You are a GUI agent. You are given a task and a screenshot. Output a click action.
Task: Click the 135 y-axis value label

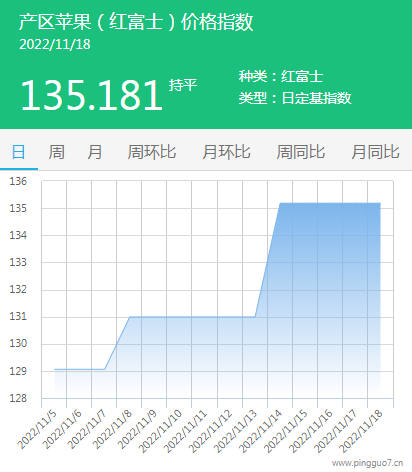pos(18,208)
